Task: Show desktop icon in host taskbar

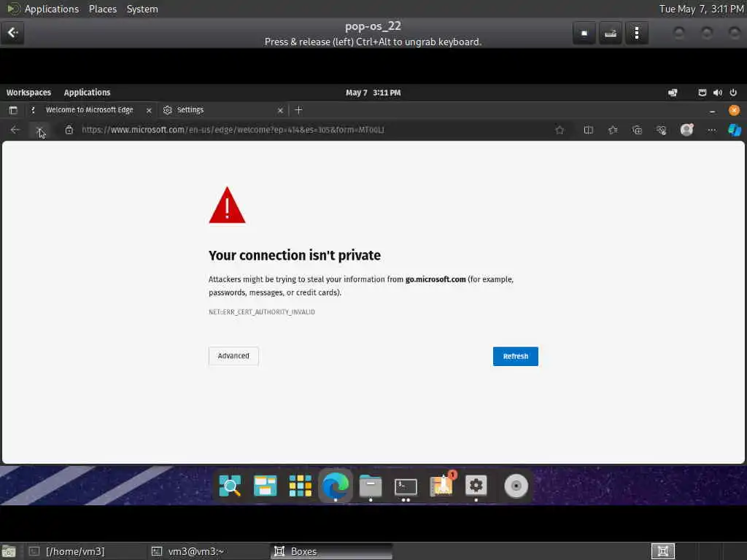Action: (9, 551)
